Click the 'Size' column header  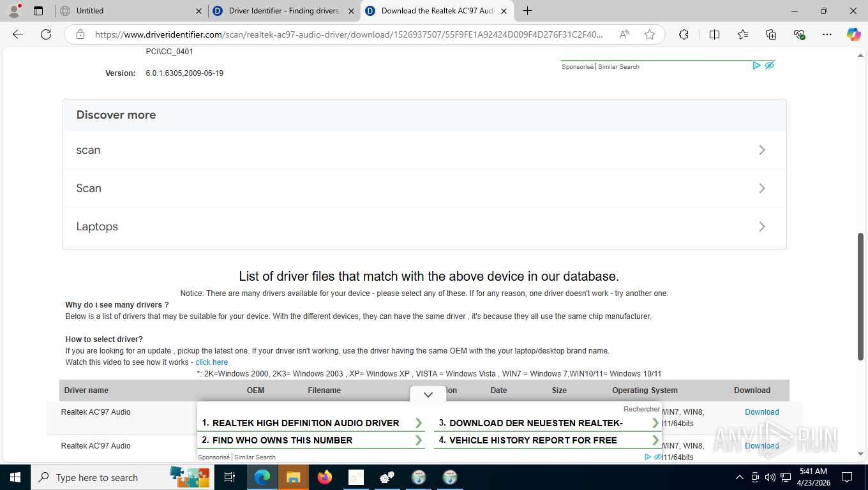pos(559,390)
